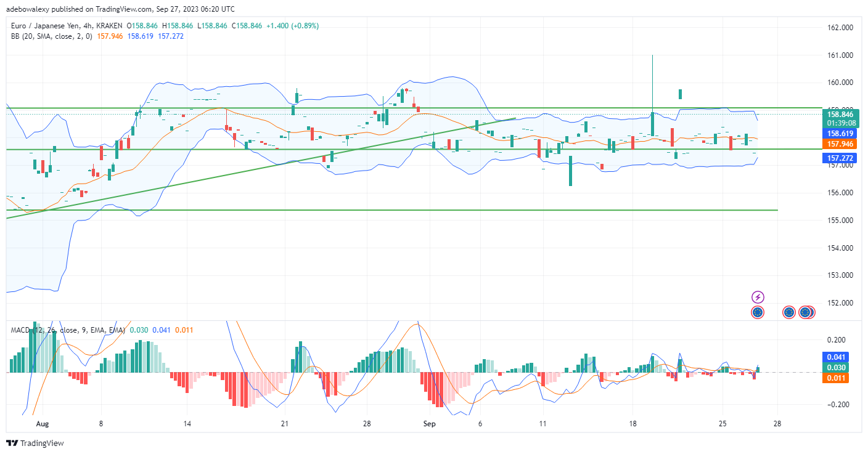Click the 153.000 price axis label
This screenshot has height=454, width=868.
[840, 275]
